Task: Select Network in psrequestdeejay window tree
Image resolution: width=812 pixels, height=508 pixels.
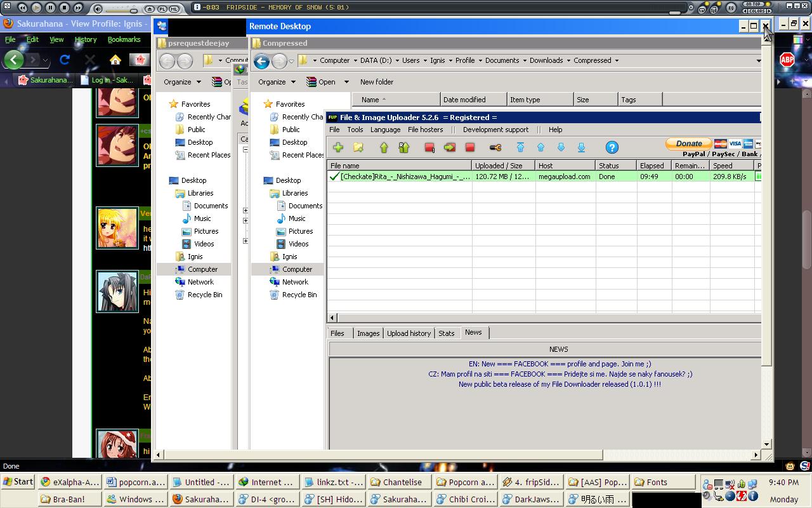Action: tap(200, 282)
